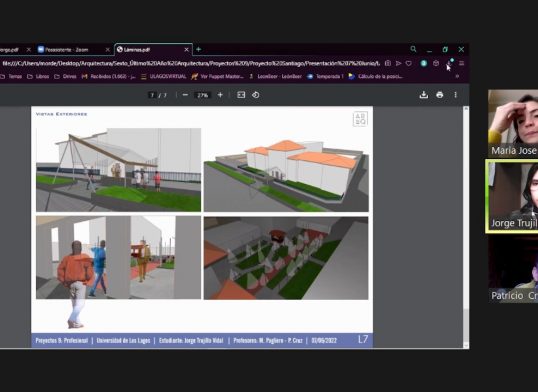Image resolution: width=538 pixels, height=392 pixels.
Task: Select the Patricio Cr video tile
Action: [513, 270]
